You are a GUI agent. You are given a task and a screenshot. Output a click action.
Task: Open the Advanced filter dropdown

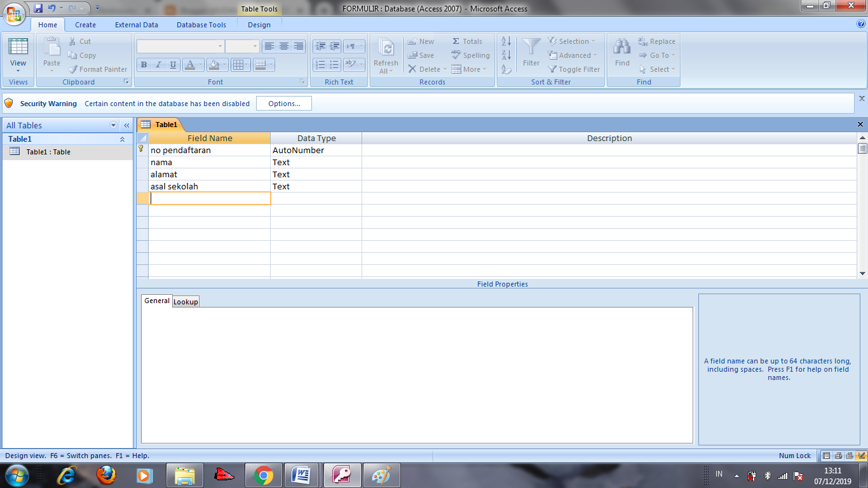572,55
